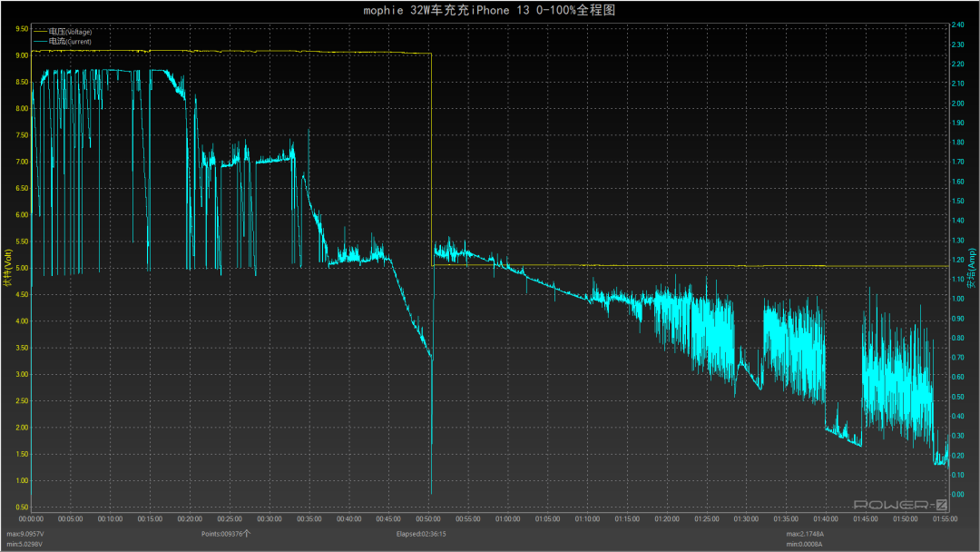Click the 2.00 current axis label

[x=957, y=103]
